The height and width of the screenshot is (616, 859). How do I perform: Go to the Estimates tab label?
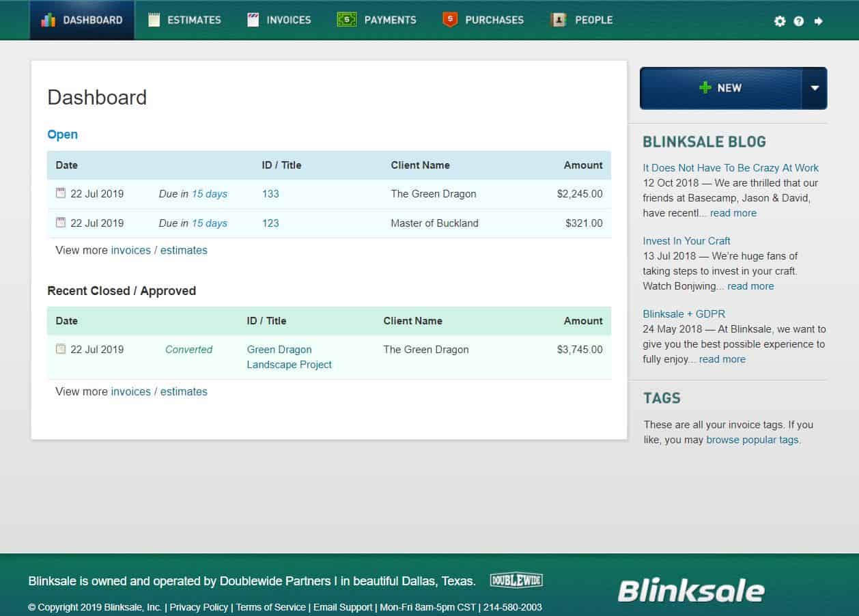(x=195, y=20)
